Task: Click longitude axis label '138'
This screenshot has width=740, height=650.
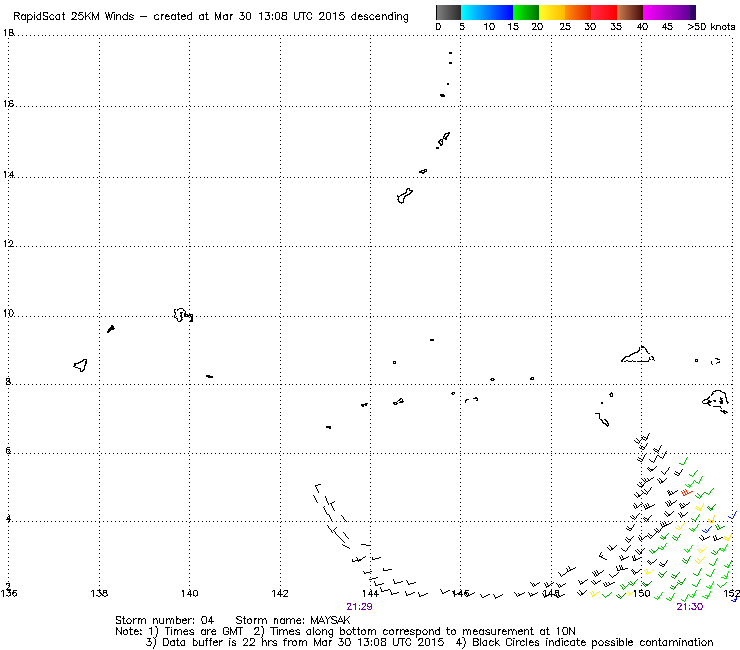Action: point(99,593)
